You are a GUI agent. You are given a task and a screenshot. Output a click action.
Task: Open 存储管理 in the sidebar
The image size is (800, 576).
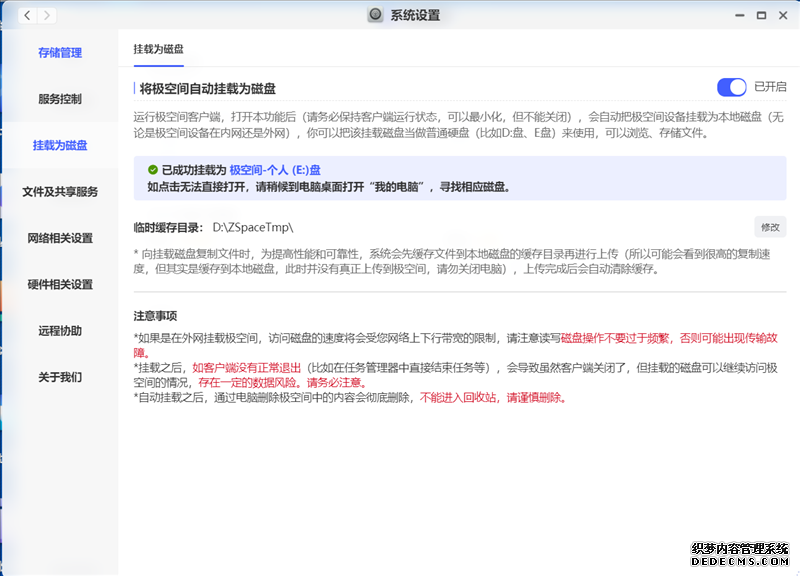click(60, 53)
